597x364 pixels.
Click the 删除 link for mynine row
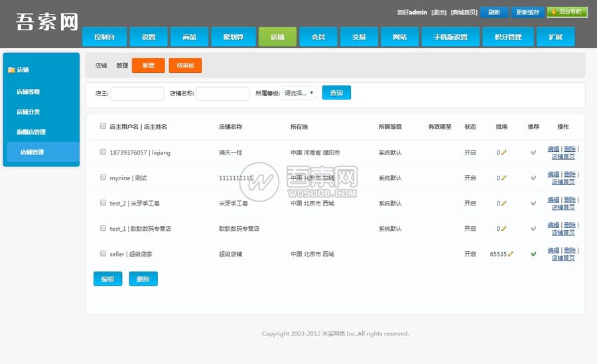tap(569, 174)
